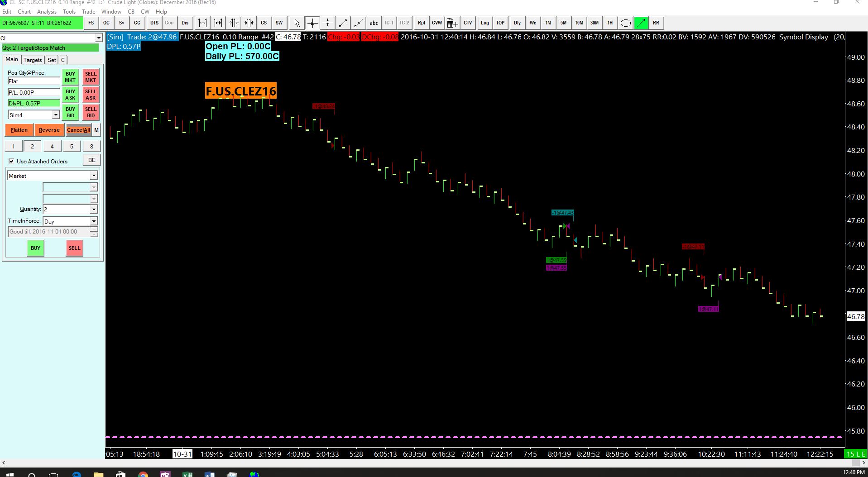The image size is (868, 477).
Task: Click the Rpl toolbar button
Action: 422,23
